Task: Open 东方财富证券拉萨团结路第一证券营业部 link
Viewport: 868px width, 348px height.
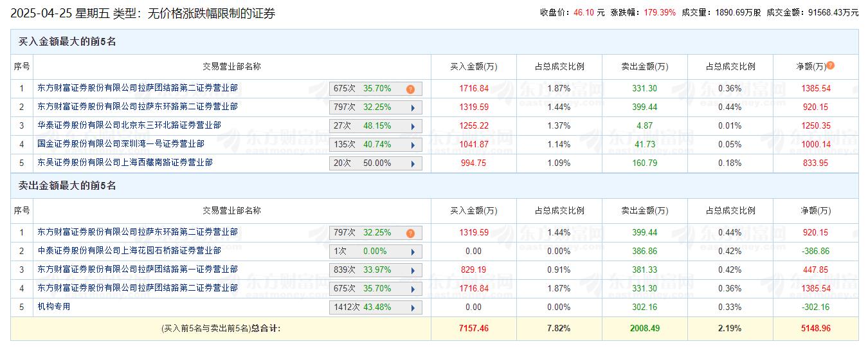Action: [137, 270]
